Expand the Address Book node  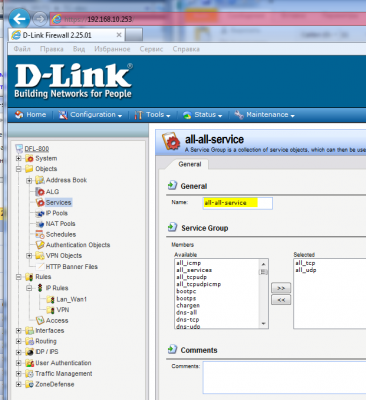click(x=29, y=180)
